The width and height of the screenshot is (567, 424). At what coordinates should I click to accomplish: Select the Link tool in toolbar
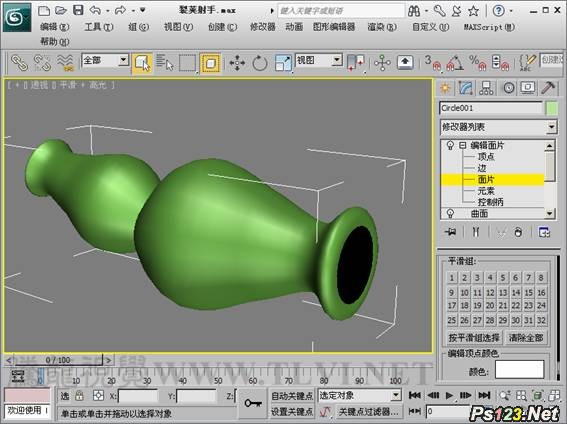click(19, 63)
